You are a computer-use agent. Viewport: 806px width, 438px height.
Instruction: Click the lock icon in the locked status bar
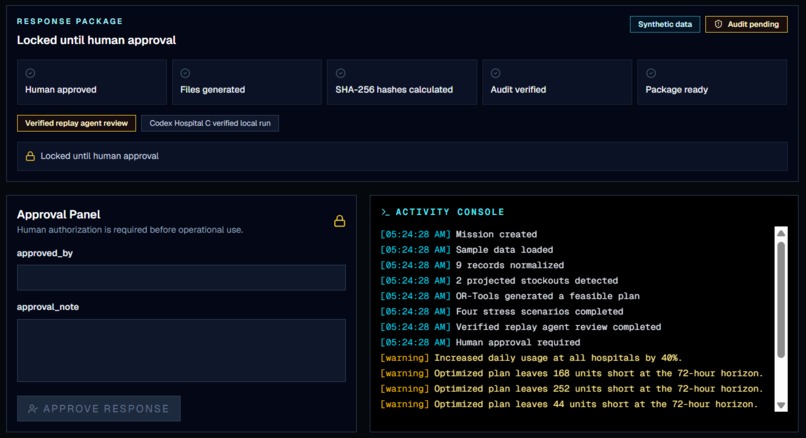pos(30,156)
